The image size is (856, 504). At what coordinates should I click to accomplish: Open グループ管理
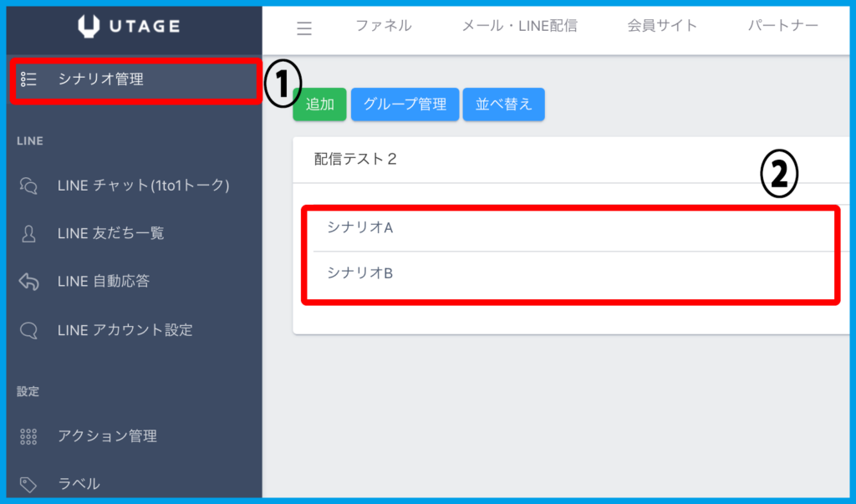[405, 104]
